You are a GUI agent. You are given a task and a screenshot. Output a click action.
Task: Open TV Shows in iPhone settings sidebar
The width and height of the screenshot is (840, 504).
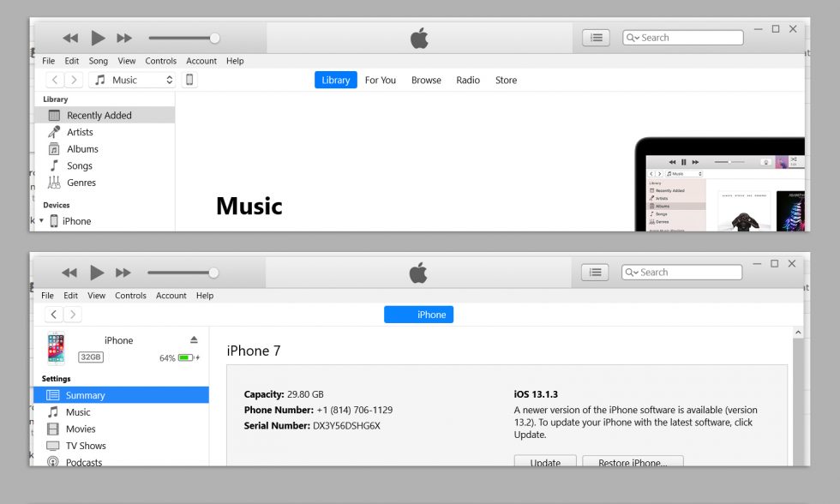tap(85, 446)
